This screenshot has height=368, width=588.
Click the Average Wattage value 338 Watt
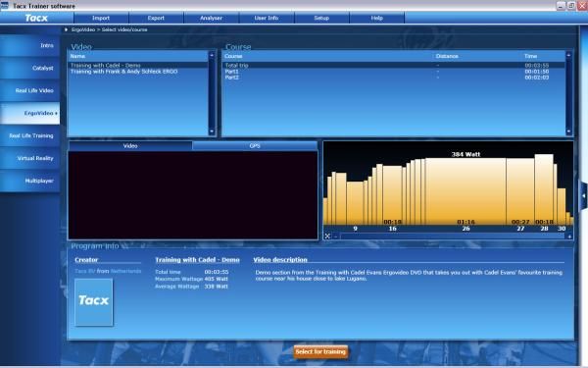coord(216,287)
